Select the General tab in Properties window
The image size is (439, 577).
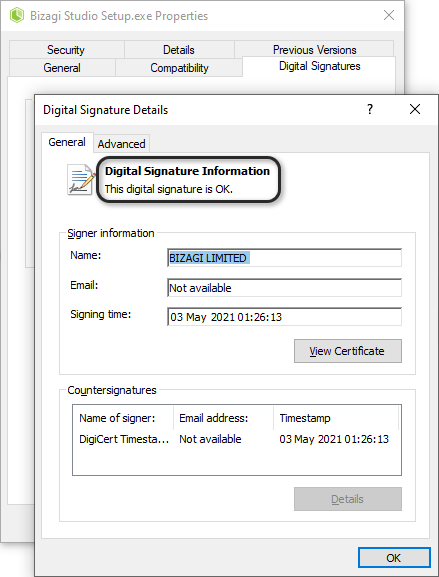[x=62, y=68]
